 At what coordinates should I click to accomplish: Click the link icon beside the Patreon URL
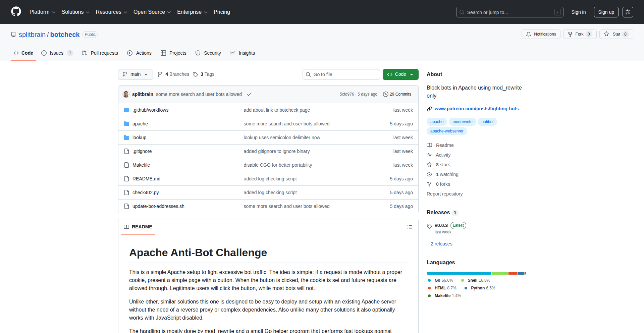pos(429,109)
